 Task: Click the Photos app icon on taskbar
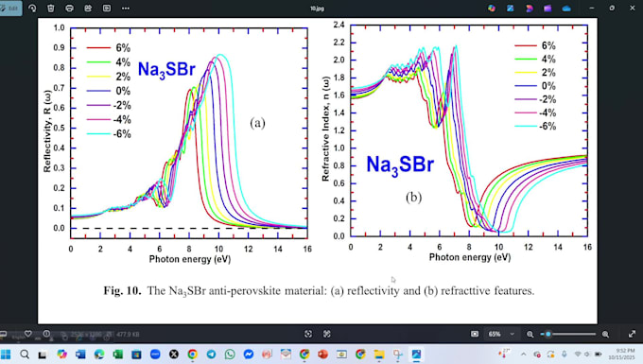(416, 355)
